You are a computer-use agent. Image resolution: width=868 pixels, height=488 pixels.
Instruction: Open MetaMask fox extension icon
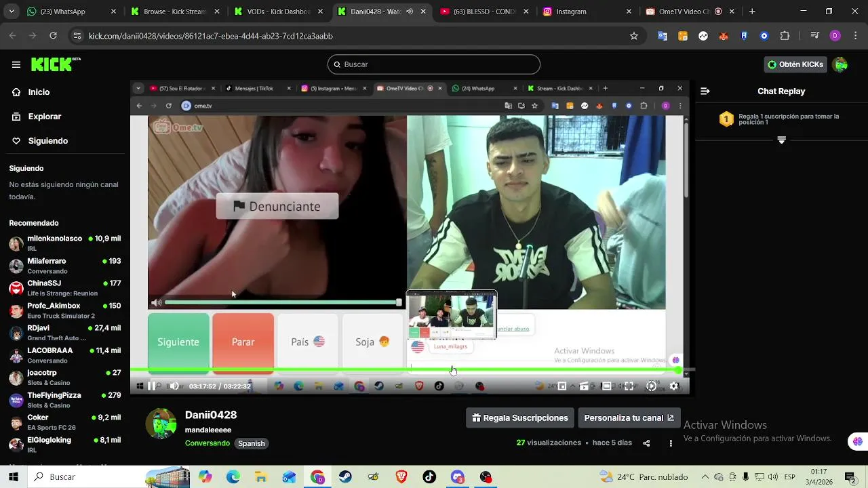click(x=724, y=36)
